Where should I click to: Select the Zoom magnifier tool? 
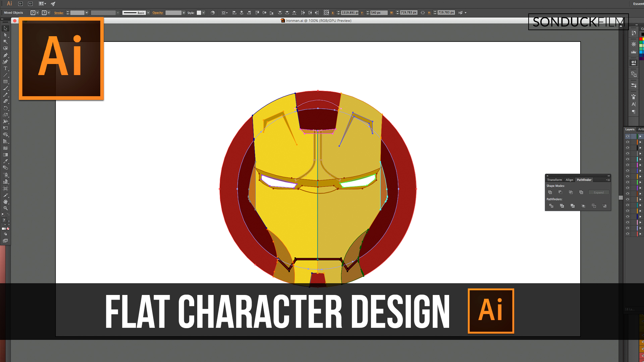tap(5, 208)
